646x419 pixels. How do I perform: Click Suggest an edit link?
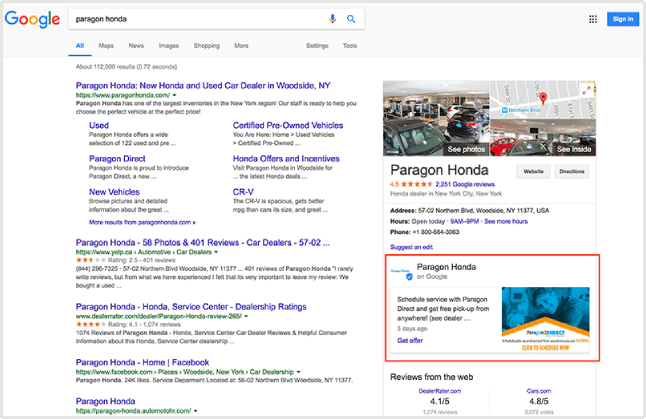(x=411, y=247)
